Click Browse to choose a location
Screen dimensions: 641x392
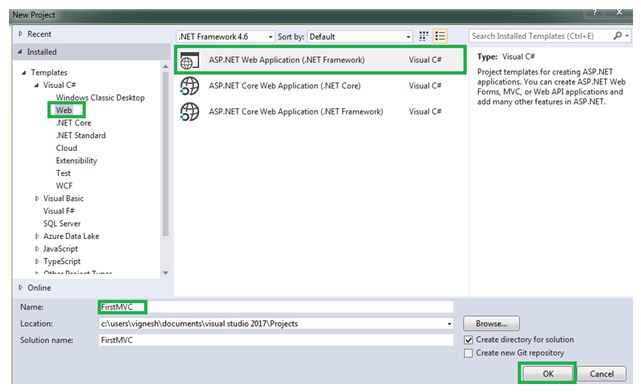click(491, 324)
